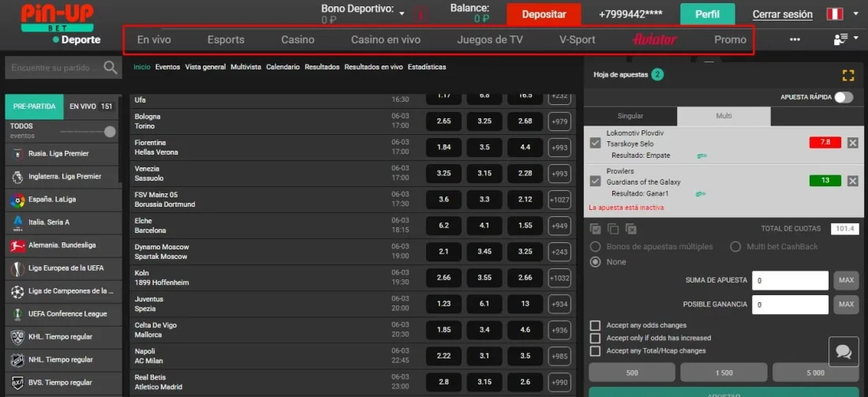Image resolution: width=868 pixels, height=397 pixels.
Task: Click the Prowlers bet link icon
Action: [x=702, y=194]
